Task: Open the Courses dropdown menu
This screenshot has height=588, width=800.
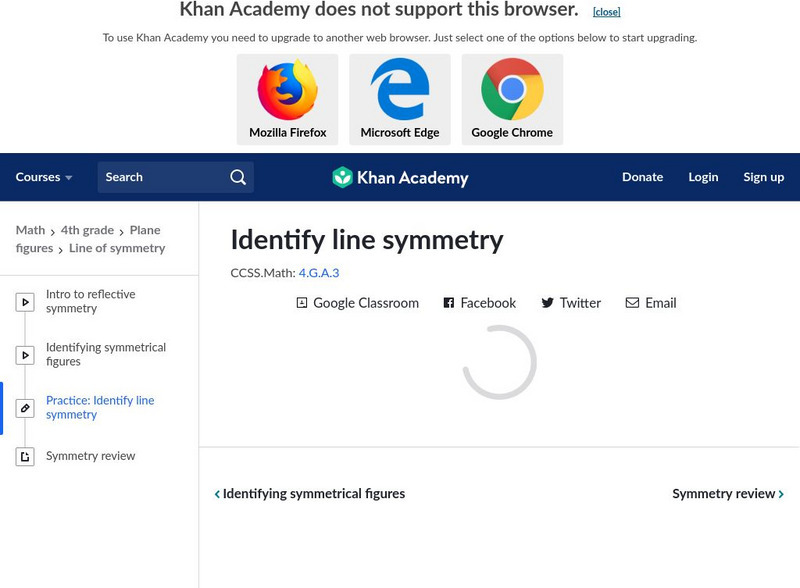Action: [44, 177]
